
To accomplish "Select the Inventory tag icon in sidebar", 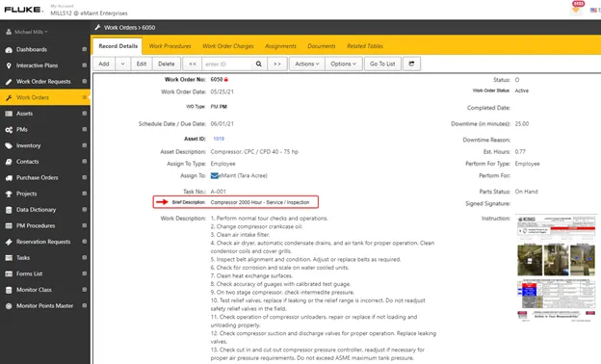I will click(9, 145).
